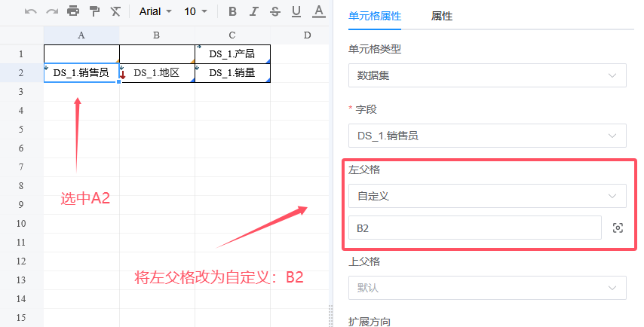Select the 单元格属性 tab
644x327 pixels.
point(375,16)
